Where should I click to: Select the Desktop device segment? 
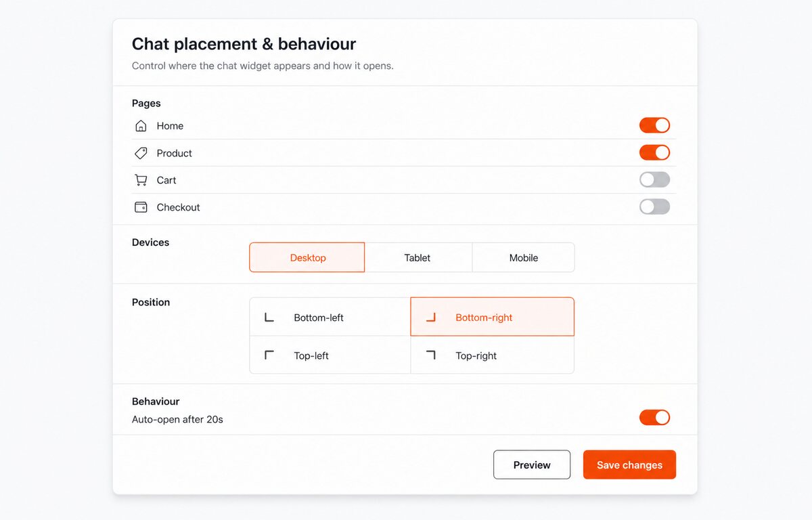point(307,257)
